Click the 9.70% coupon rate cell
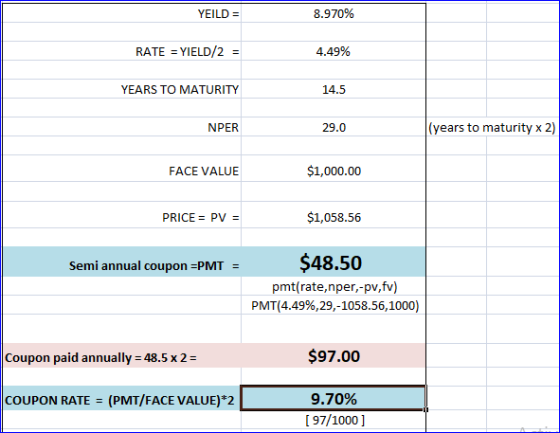The width and height of the screenshot is (560, 433). click(x=333, y=398)
